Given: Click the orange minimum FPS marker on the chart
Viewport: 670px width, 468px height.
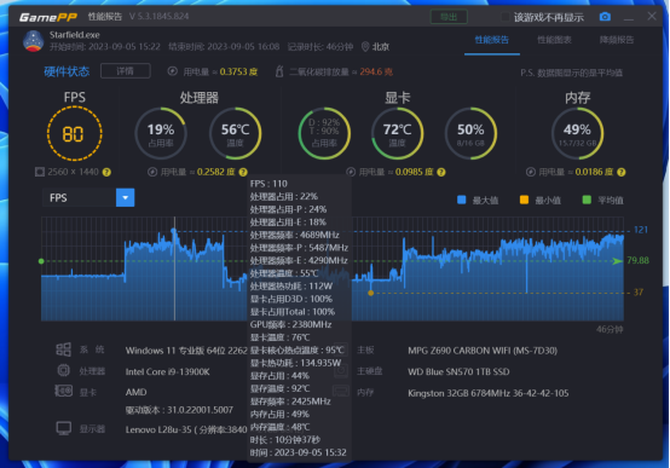Looking at the screenshot, I should 370,293.
